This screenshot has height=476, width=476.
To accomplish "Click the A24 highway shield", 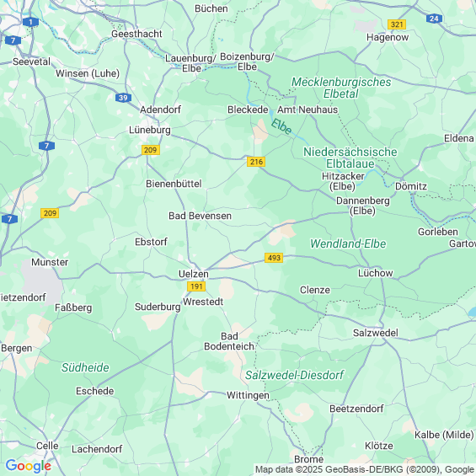I will click(x=434, y=19).
